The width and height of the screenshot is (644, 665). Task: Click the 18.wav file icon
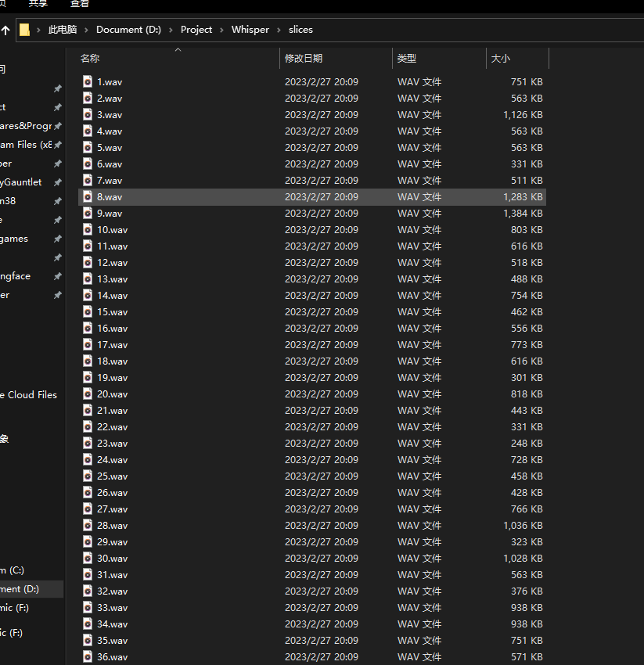click(88, 361)
